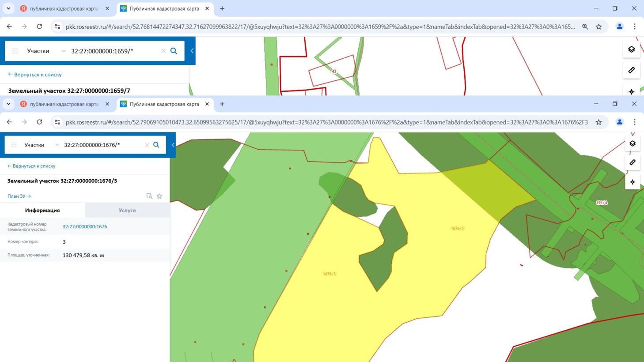
Task: Run search for the 32:27:0000000:1676/* query
Action: click(x=156, y=145)
